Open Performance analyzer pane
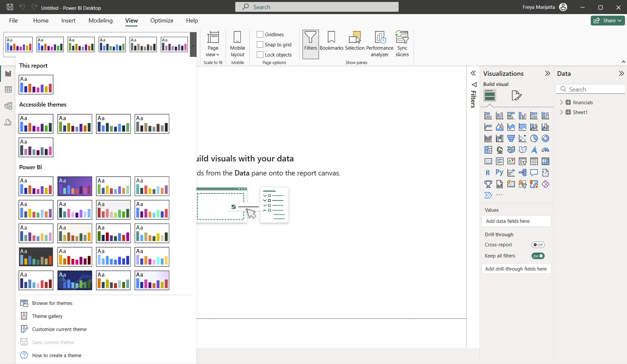The height and width of the screenshot is (364, 627). point(380,44)
